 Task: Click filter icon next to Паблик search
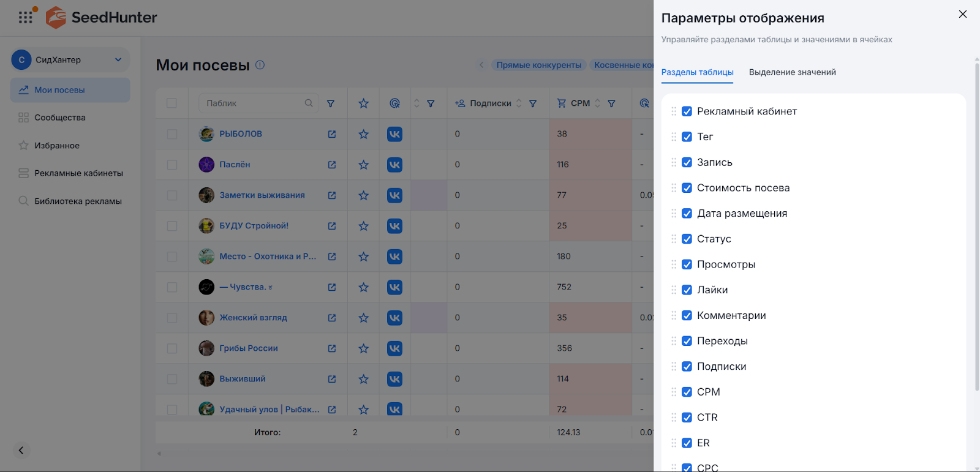[x=331, y=103]
